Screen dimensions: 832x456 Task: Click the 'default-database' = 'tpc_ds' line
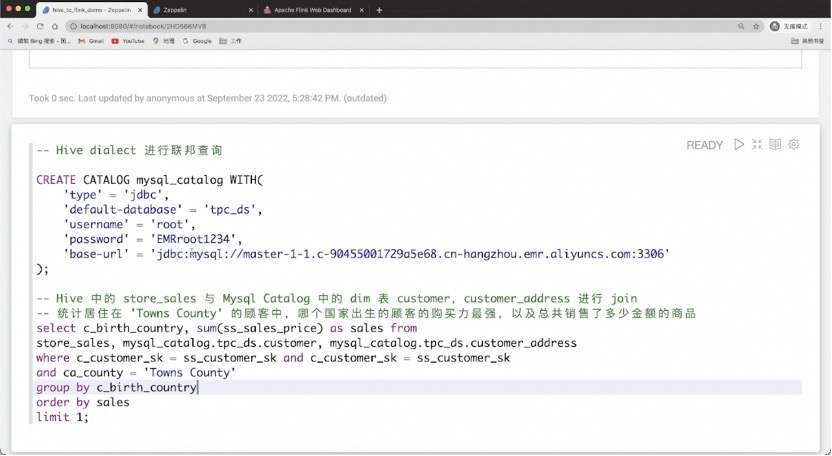pos(163,210)
